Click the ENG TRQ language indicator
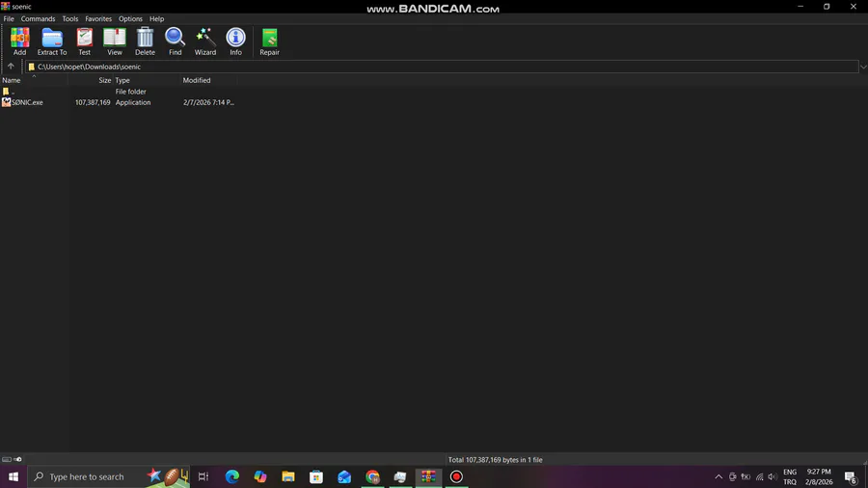The height and width of the screenshot is (488, 868). pyautogui.click(x=790, y=477)
